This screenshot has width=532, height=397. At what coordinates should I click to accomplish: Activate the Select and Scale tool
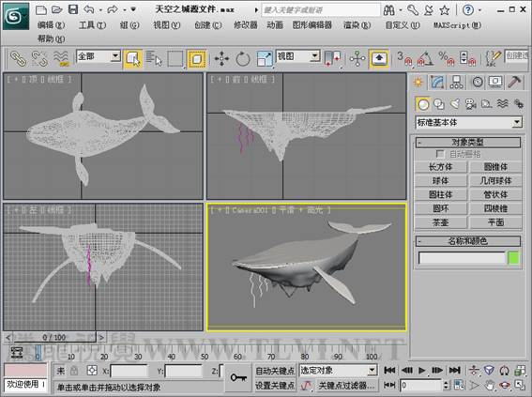tap(265, 59)
